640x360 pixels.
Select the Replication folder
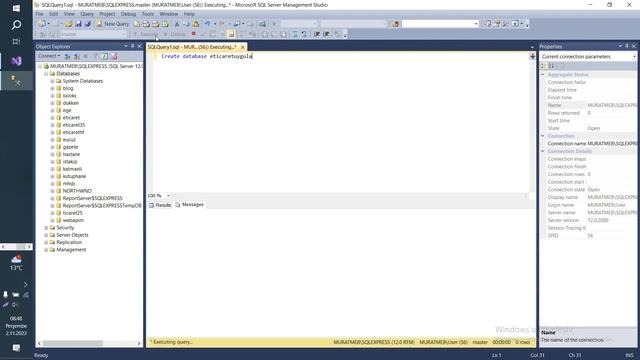tap(69, 242)
